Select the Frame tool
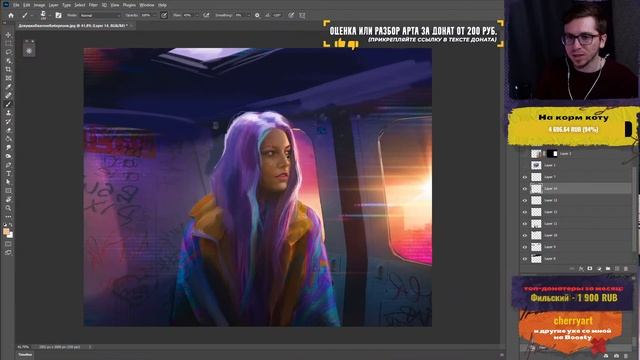 coord(8,78)
